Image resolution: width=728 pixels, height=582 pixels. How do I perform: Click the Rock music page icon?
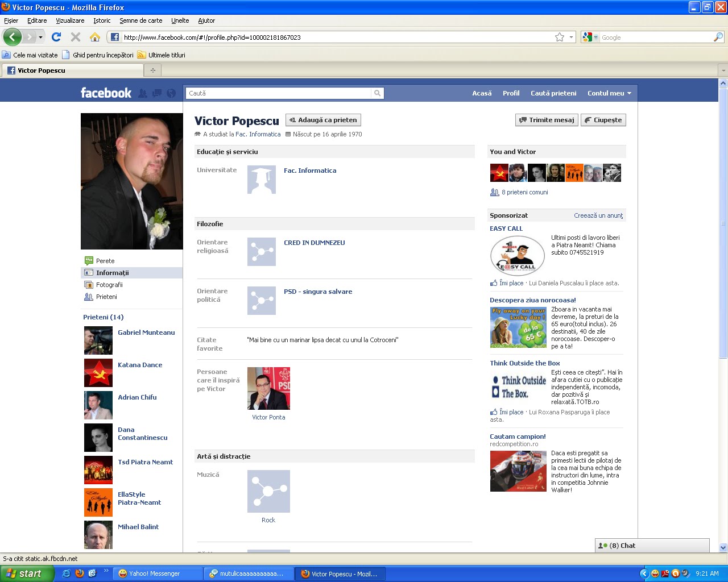pos(268,491)
